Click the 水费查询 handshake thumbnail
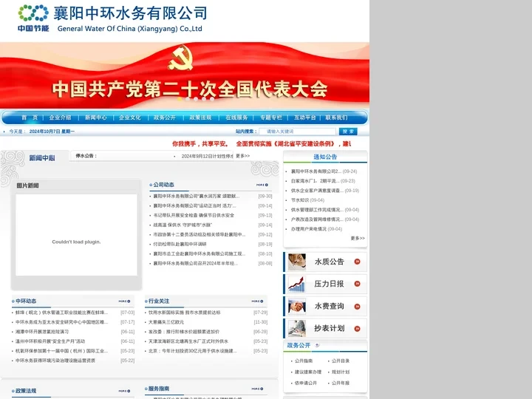The width and height of the screenshot is (532, 399). [x=297, y=307]
